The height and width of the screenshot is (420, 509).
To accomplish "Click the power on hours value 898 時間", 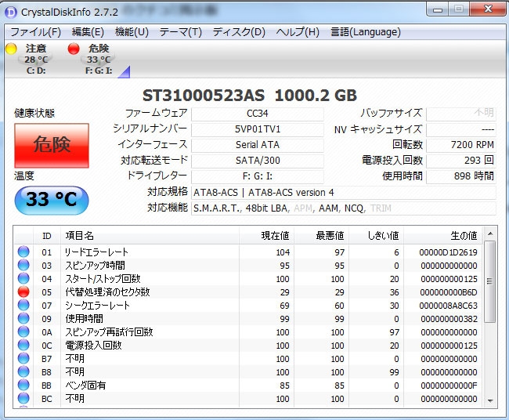I will click(x=461, y=176).
